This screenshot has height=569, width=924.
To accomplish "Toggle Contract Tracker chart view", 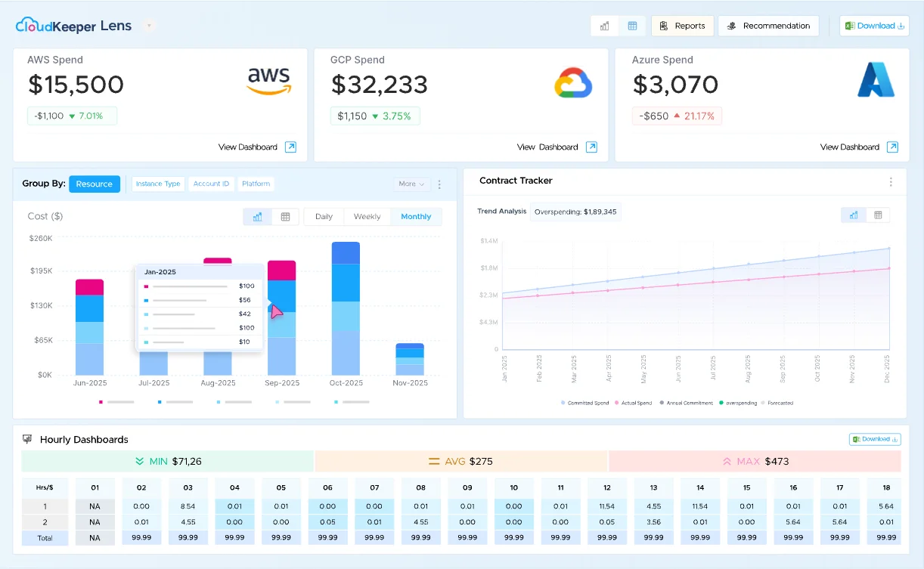I will [854, 215].
